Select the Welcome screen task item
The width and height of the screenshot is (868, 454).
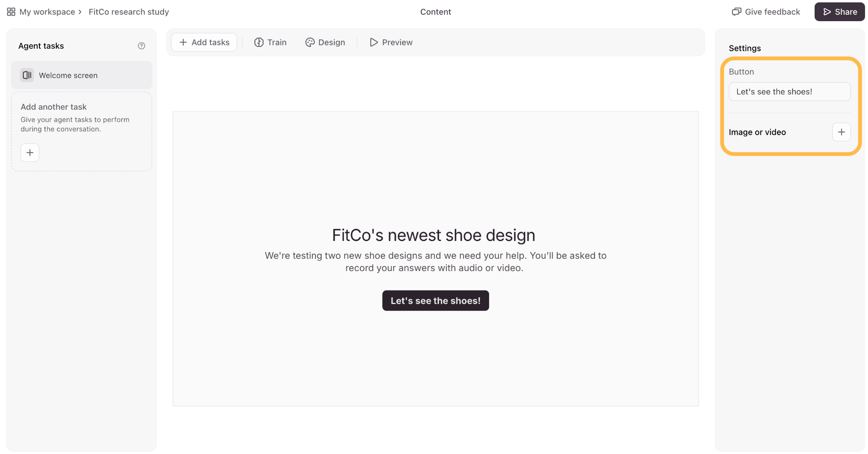click(x=81, y=75)
